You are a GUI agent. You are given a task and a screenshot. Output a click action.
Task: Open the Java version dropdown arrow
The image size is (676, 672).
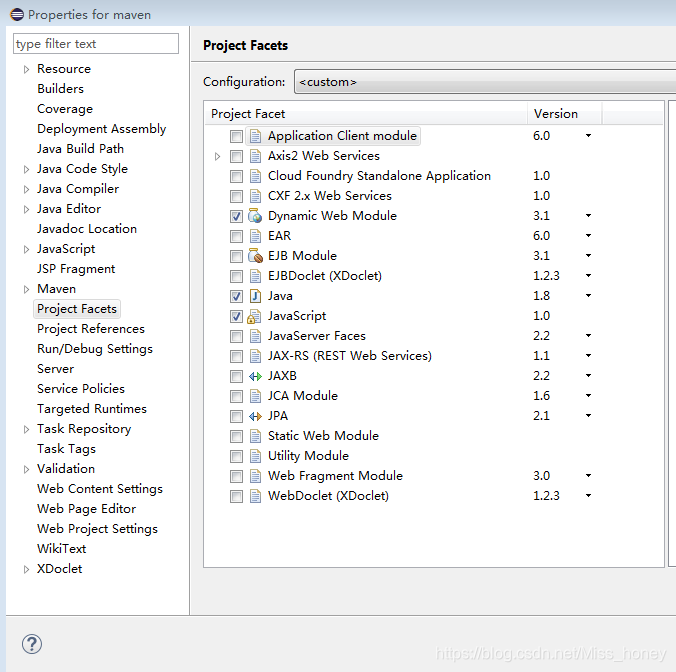pyautogui.click(x=588, y=296)
